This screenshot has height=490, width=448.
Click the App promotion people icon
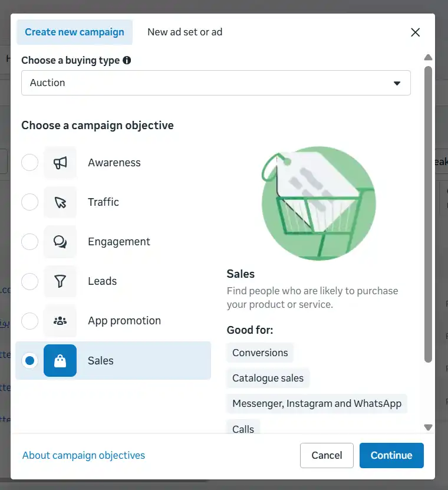60,321
